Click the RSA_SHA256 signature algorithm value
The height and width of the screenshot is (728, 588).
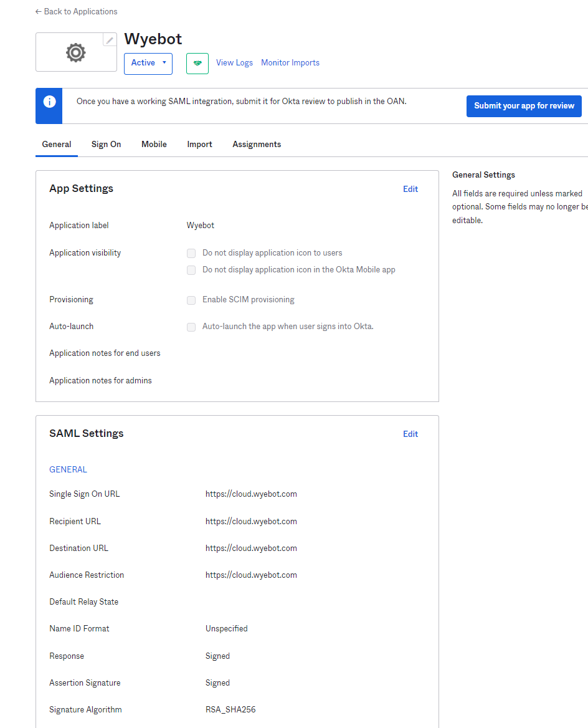(230, 709)
